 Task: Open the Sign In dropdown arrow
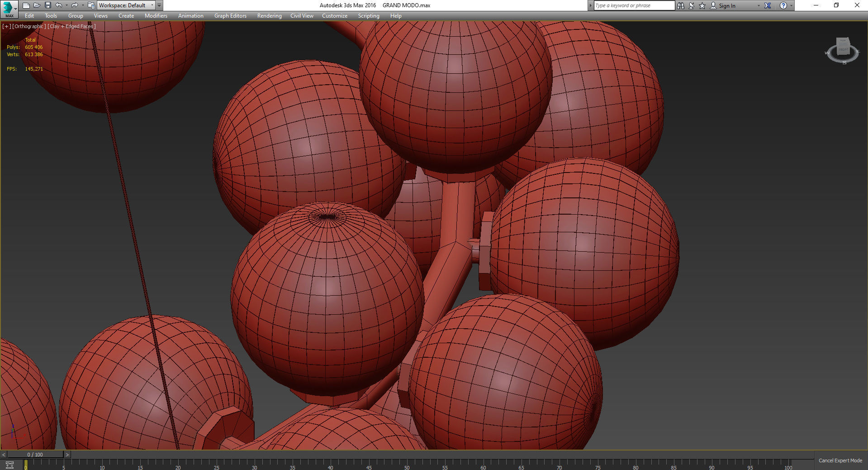click(x=759, y=5)
